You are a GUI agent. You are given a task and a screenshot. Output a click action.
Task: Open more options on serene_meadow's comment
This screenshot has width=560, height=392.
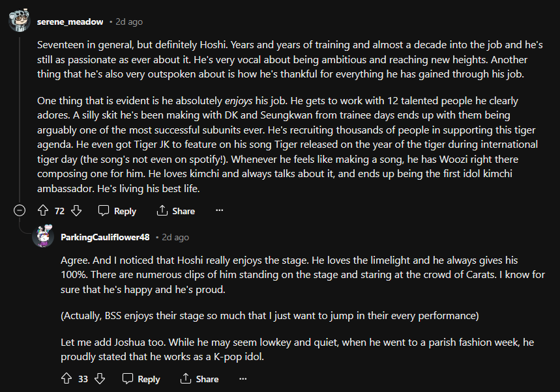(x=219, y=211)
